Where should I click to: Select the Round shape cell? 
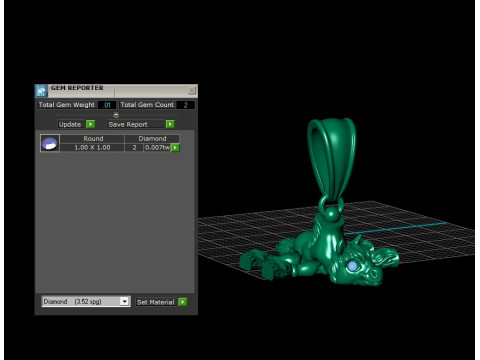click(x=93, y=139)
